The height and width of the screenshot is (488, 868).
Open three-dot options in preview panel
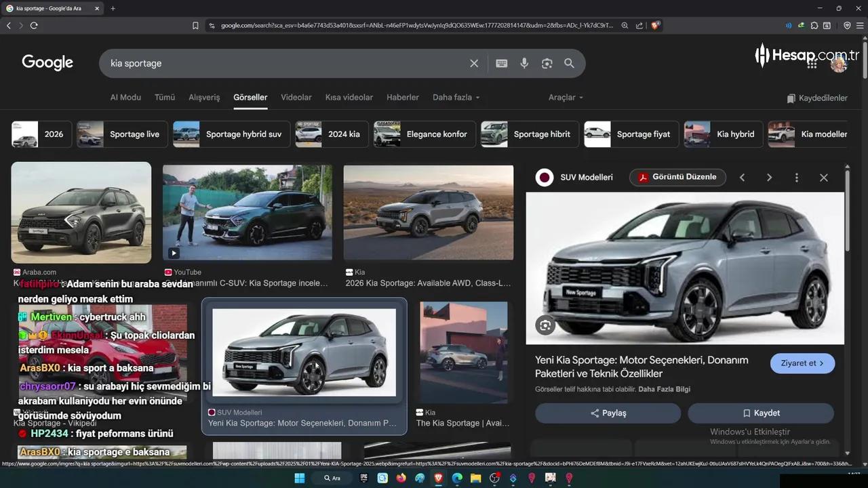(x=796, y=178)
